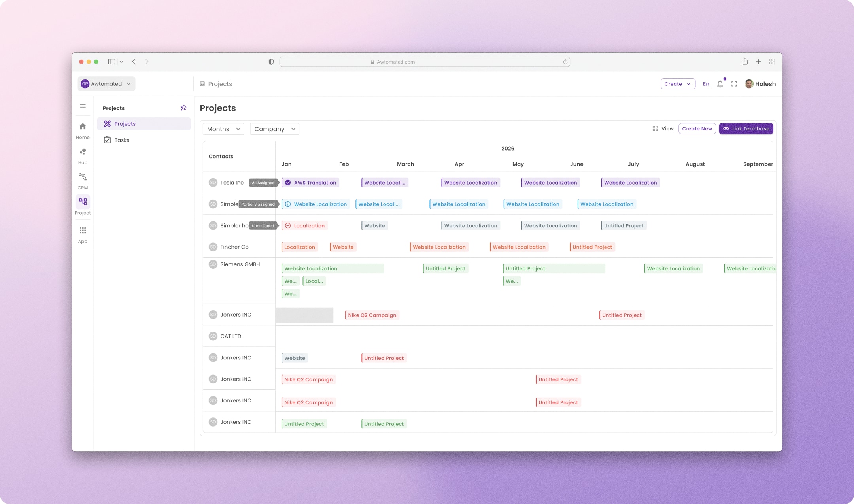The width and height of the screenshot is (854, 504).
Task: Click the Contacts column header
Action: [221, 157]
